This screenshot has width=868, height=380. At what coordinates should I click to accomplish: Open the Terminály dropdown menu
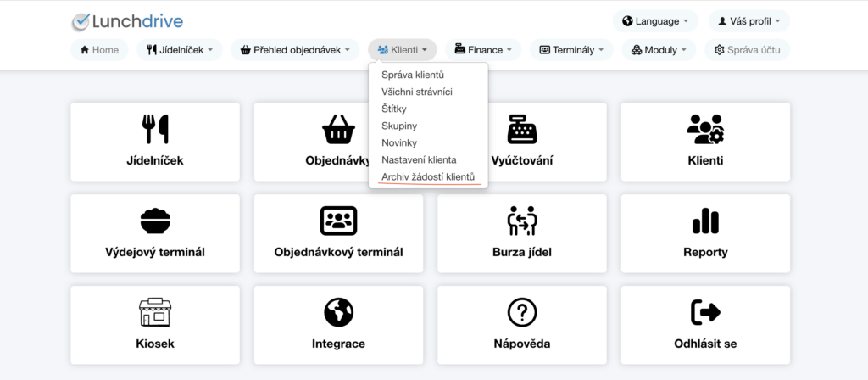pyautogui.click(x=571, y=50)
